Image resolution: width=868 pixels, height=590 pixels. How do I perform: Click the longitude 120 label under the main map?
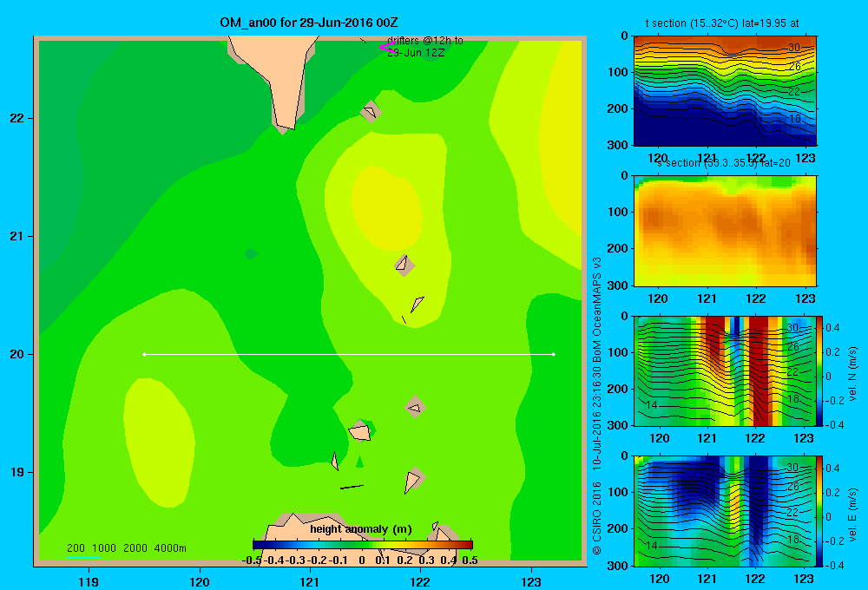point(200,581)
